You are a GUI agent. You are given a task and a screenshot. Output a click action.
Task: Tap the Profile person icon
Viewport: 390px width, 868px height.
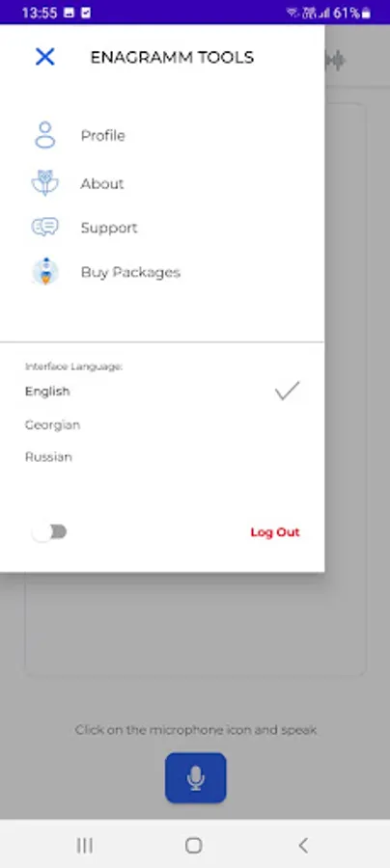(x=45, y=135)
